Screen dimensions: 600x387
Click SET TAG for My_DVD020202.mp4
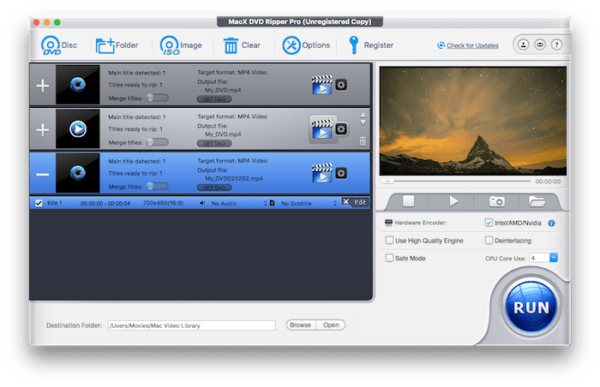tap(214, 188)
